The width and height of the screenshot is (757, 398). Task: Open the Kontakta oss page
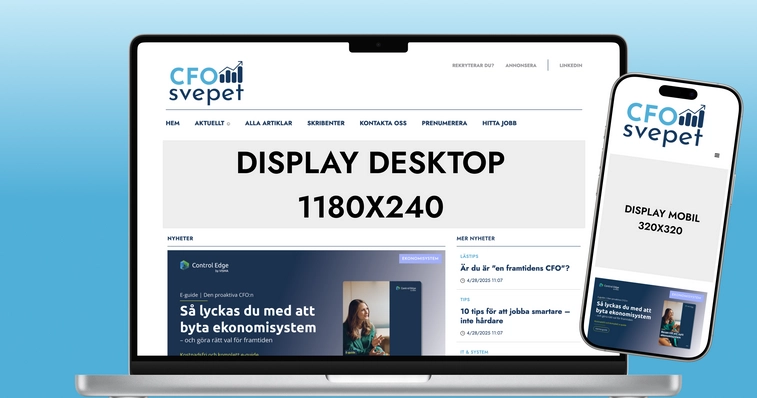coord(383,123)
